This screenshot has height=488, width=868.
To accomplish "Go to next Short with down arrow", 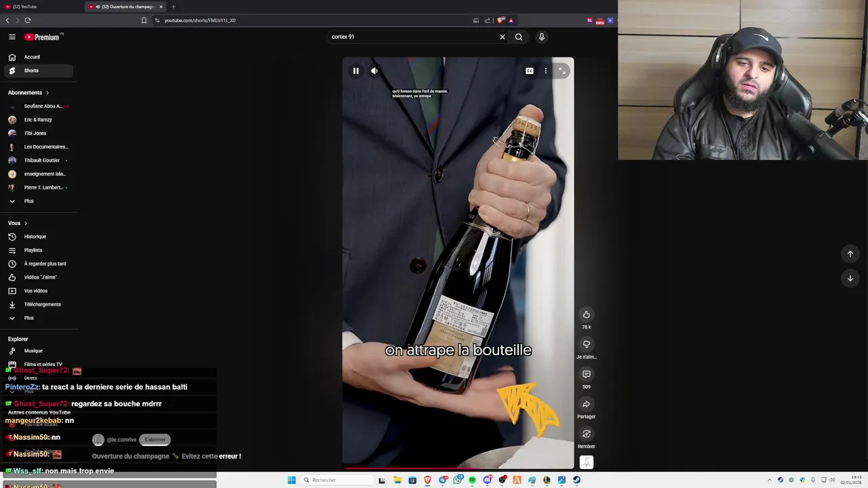I will (x=850, y=278).
